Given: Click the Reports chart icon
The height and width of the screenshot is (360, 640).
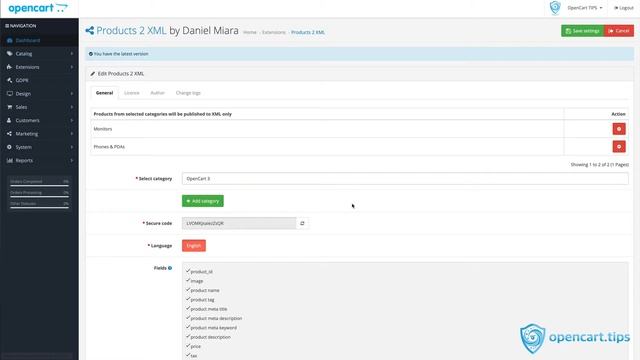Looking at the screenshot, I should coord(9,160).
